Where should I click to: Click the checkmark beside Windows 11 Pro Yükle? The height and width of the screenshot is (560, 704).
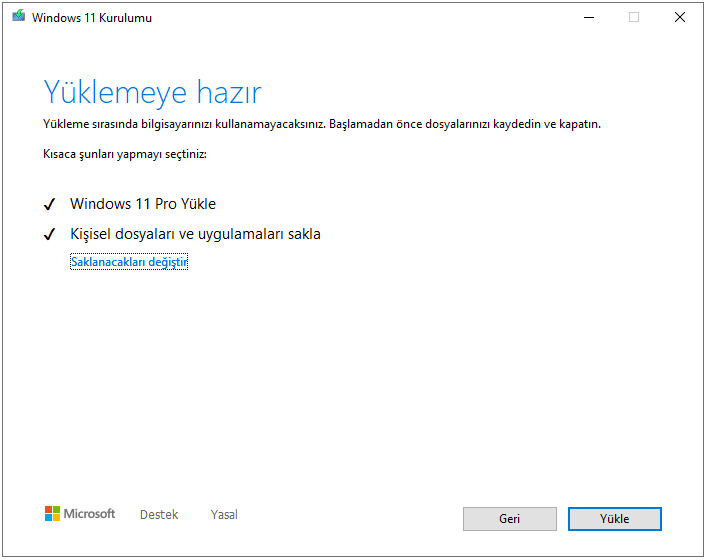pos(49,204)
